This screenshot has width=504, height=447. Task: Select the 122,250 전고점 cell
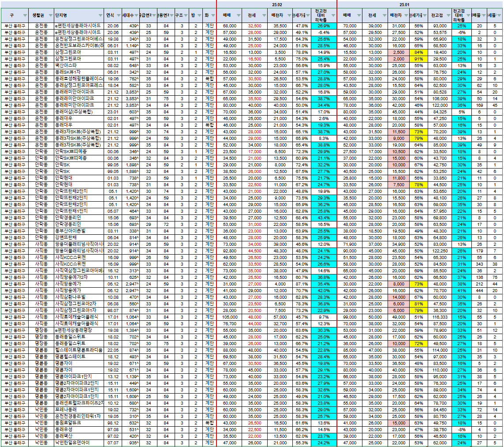(440, 251)
